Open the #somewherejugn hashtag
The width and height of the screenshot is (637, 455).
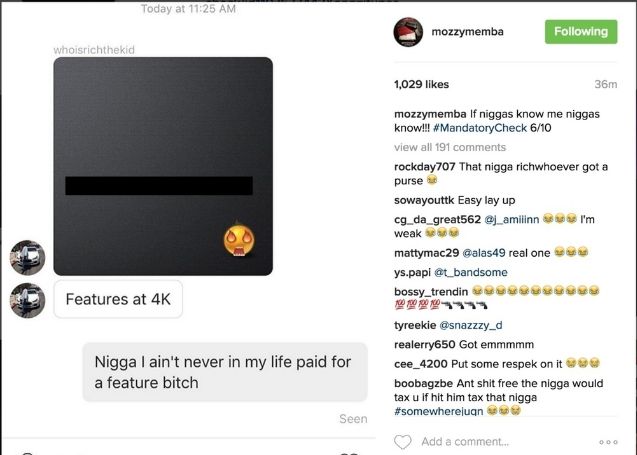[x=438, y=411]
